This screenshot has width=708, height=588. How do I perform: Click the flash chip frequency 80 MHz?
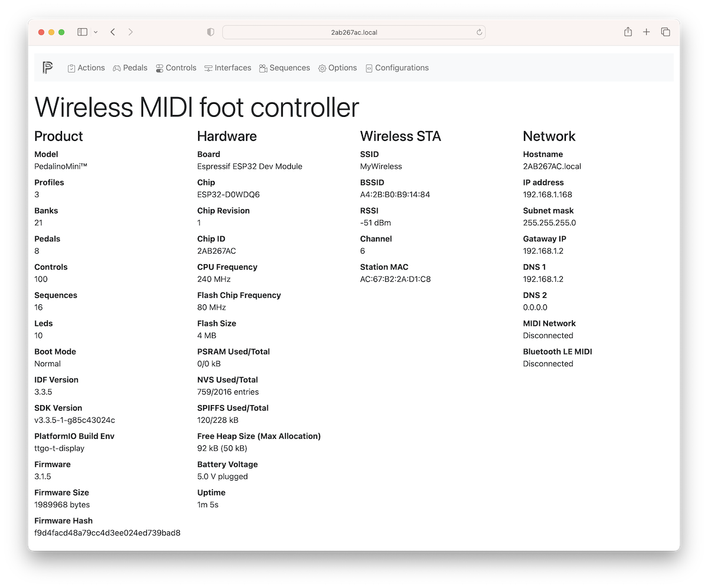(x=211, y=307)
